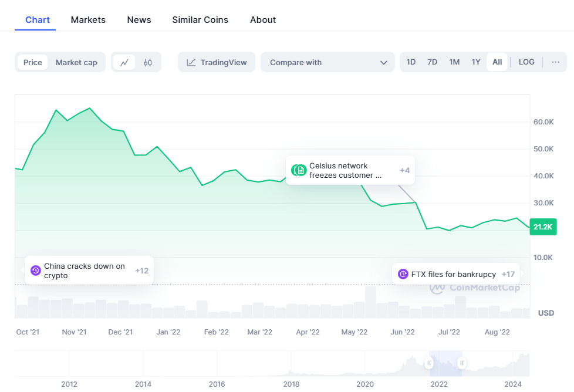Viewport: 574px width, 392px height.
Task: Click the ellipsis more-options icon
Action: tap(556, 62)
